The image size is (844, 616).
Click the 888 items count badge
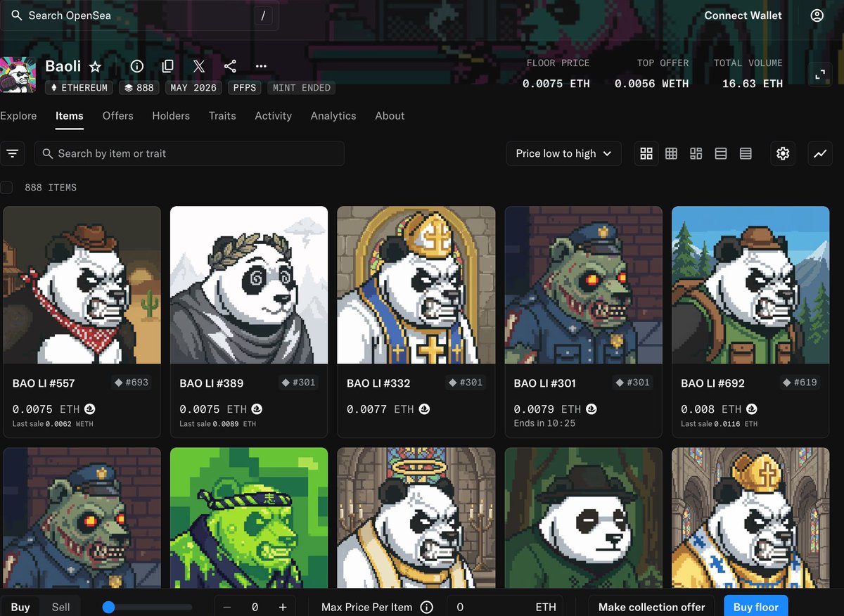[139, 88]
